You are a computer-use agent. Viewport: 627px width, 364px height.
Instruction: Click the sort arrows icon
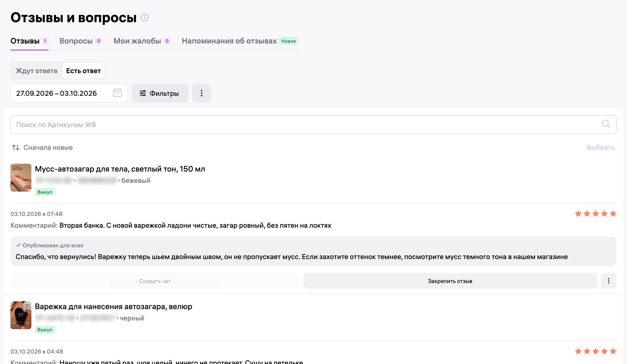[16, 148]
